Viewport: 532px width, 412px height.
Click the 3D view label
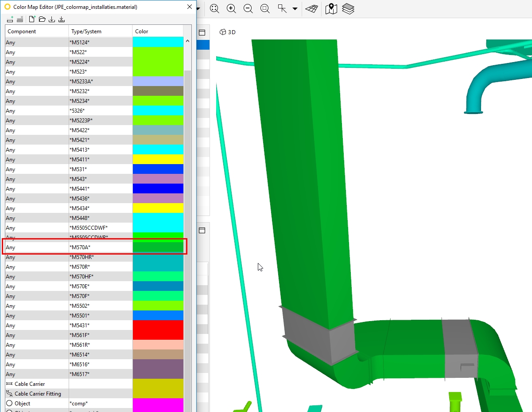(232, 32)
